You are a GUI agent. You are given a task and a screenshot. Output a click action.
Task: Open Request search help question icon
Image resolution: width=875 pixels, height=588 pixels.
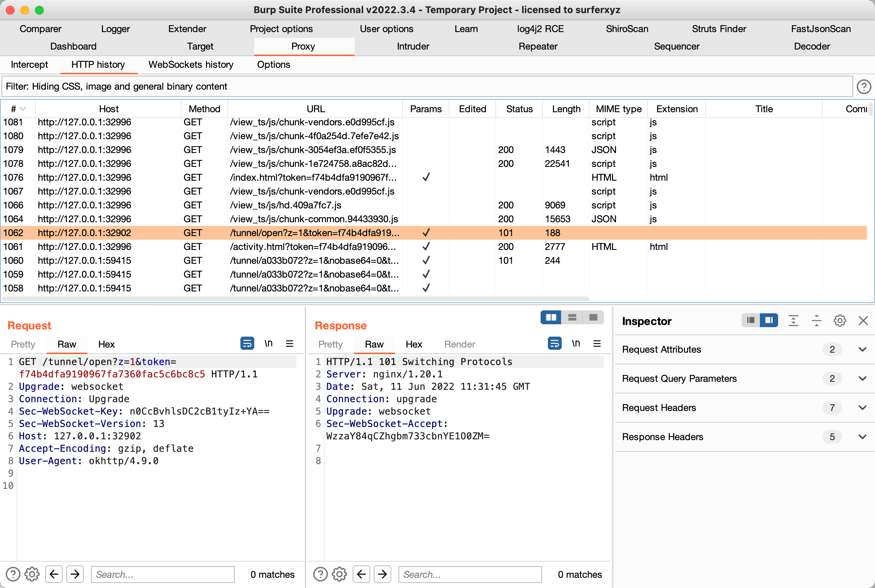tap(13, 574)
